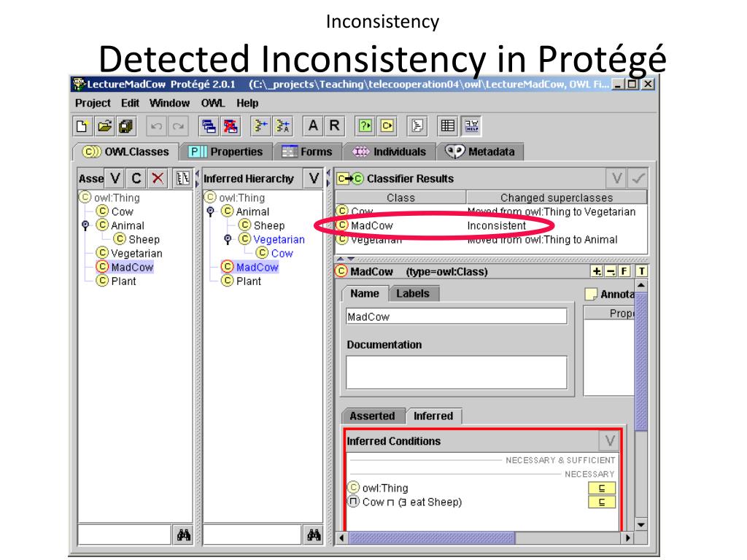Open the Edit menu
This screenshot has width=747, height=560.
click(130, 103)
